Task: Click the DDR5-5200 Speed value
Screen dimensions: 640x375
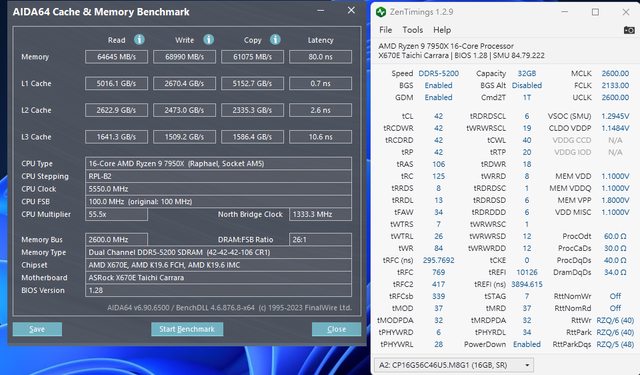Action: point(438,73)
